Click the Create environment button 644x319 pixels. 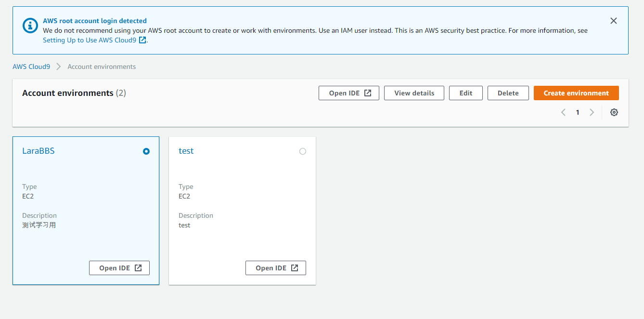click(x=576, y=93)
